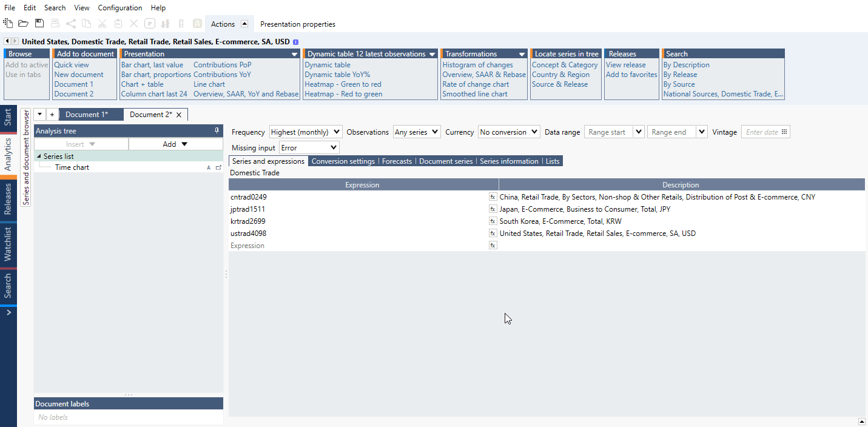Click the boxed P toolbar icon
The width and height of the screenshot is (868, 427).
(x=150, y=24)
